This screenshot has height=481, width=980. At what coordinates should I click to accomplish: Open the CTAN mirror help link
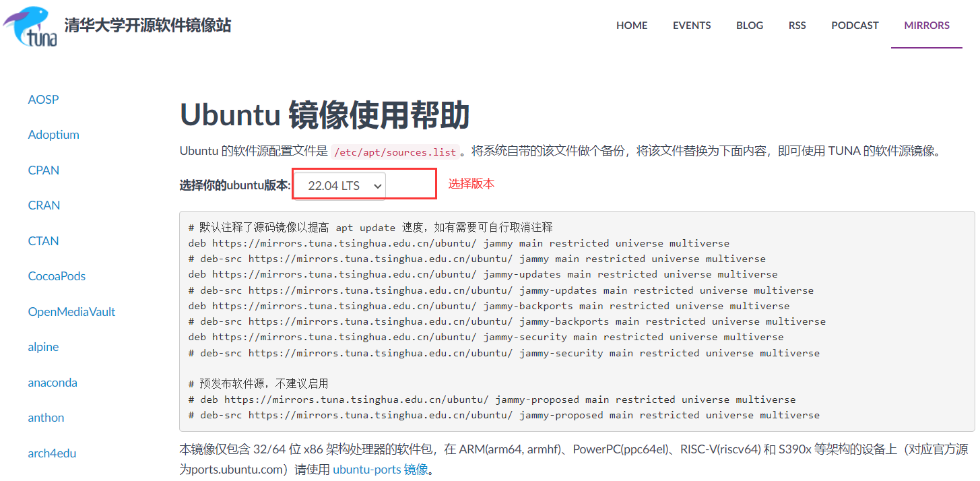point(43,241)
